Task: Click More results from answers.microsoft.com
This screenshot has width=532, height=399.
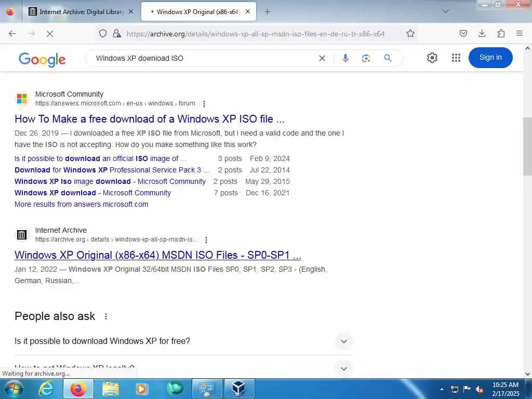Action: (x=82, y=204)
